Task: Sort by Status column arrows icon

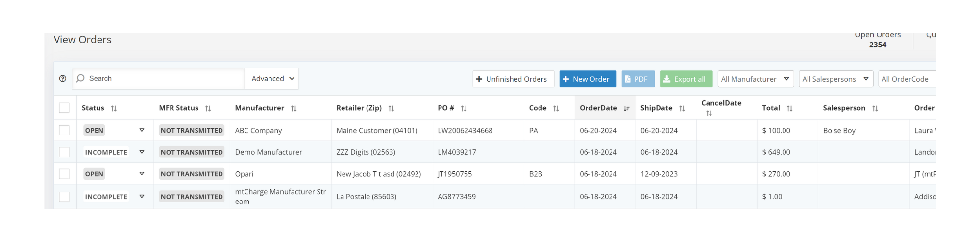Action: coord(114,108)
